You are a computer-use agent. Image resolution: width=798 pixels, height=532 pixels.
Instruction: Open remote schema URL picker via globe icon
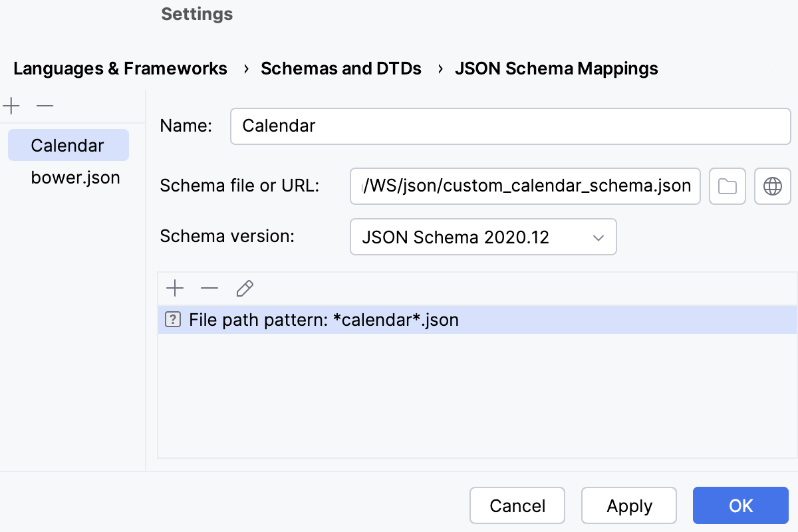[772, 186]
